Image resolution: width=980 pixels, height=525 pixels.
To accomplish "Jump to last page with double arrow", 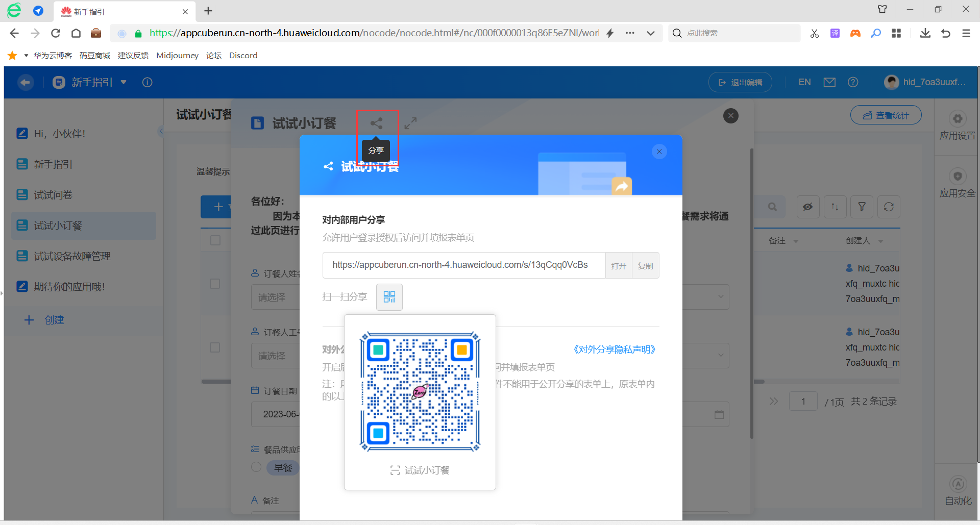I will [774, 402].
